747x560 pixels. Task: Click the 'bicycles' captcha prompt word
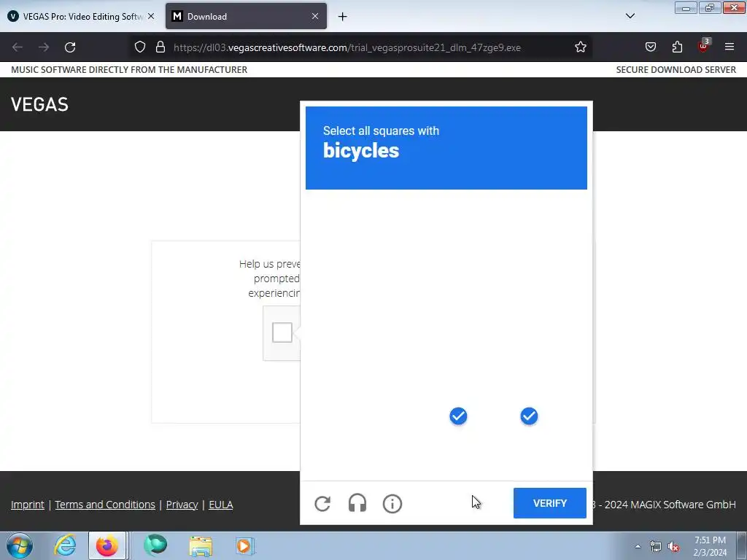[361, 150]
